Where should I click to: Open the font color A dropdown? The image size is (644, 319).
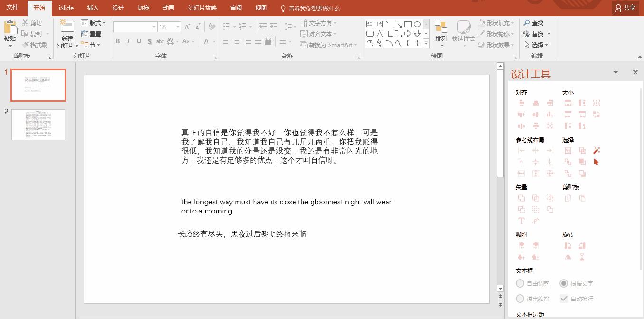pyautogui.click(x=213, y=41)
